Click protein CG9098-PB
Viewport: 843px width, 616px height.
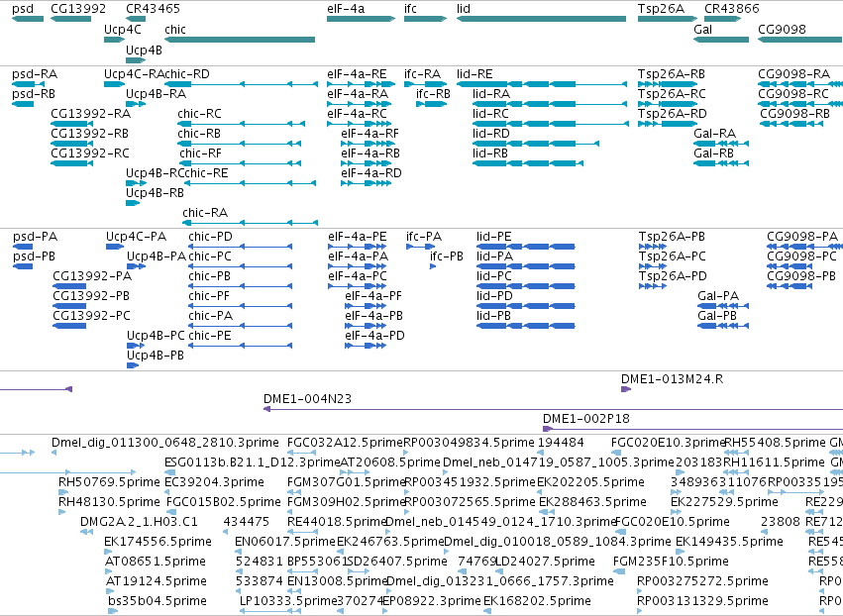coord(790,286)
